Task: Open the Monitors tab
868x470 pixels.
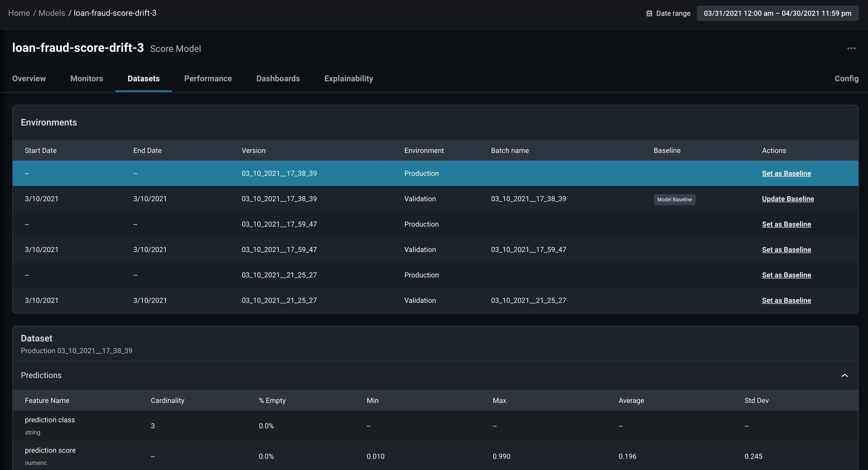Action: [87, 79]
